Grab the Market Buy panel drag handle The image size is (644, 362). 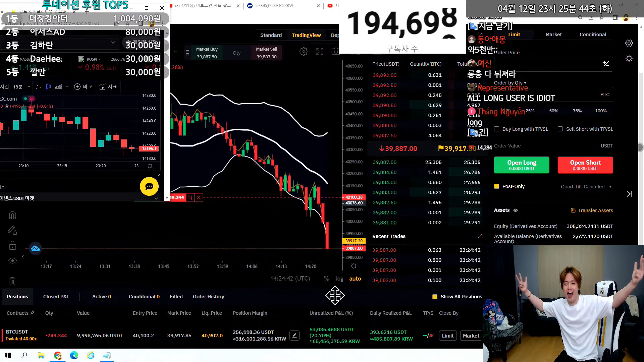[187, 53]
